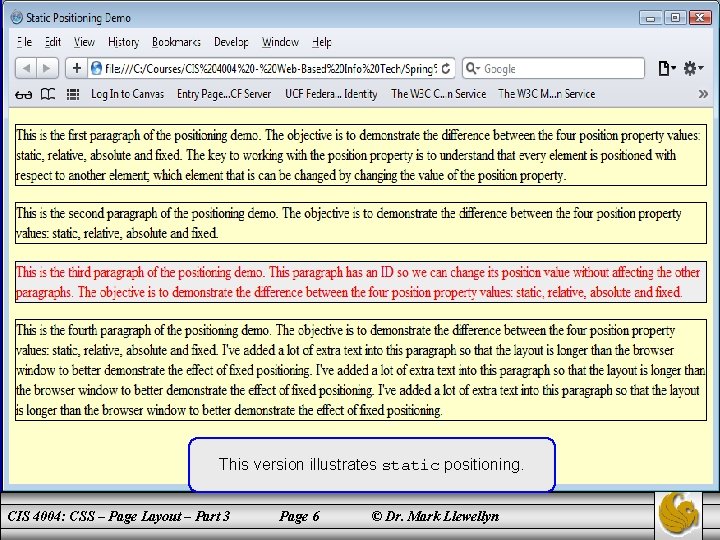Open the Entry Page...CF Server bookmark
The width and height of the screenshot is (720, 540).
(224, 94)
